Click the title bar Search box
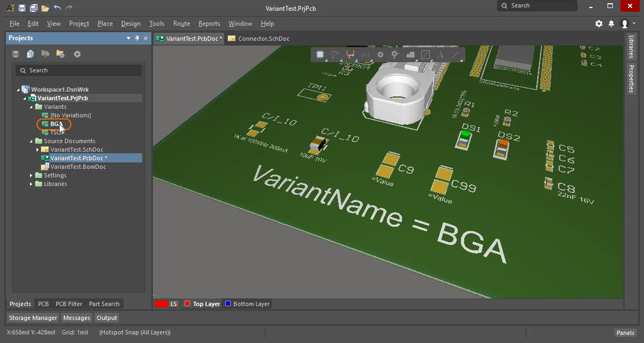This screenshot has height=343, width=644. coord(537,6)
